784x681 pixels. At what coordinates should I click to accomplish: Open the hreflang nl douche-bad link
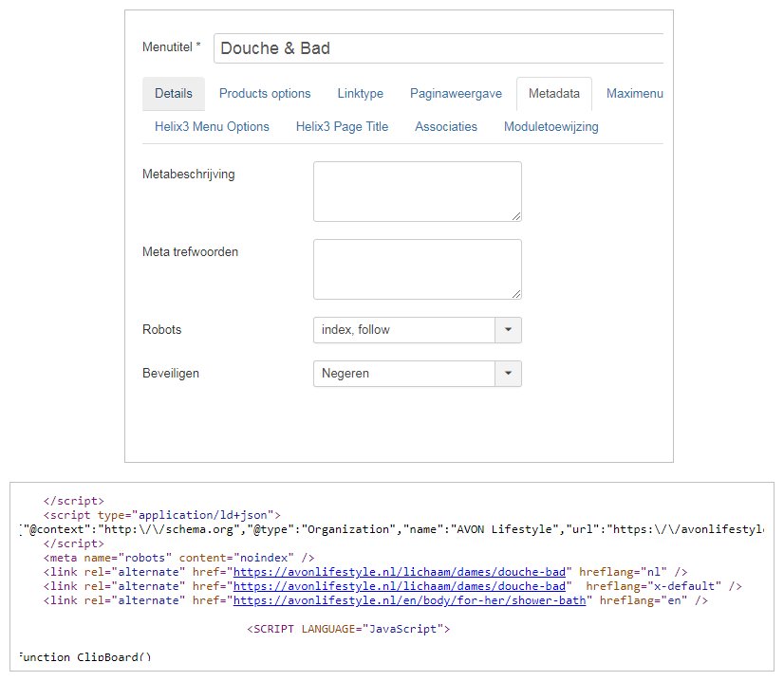(x=399, y=572)
